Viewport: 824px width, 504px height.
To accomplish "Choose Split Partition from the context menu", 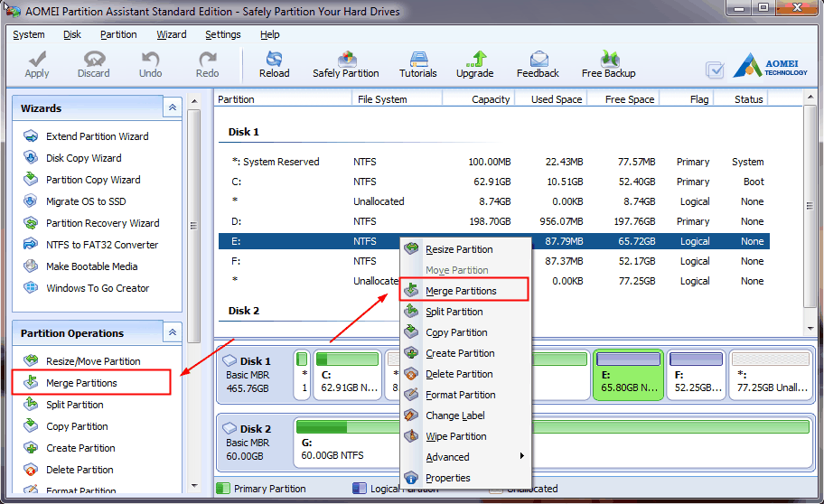I will 465,312.
